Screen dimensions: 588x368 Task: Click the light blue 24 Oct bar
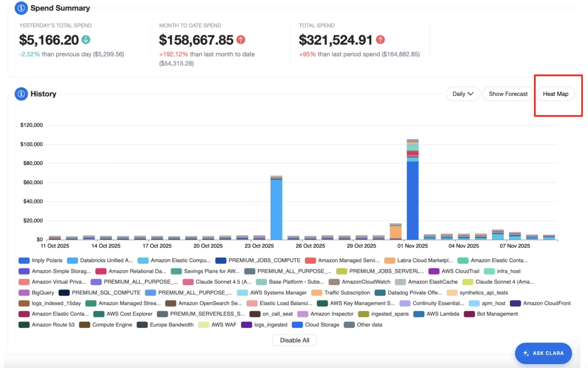click(x=276, y=209)
